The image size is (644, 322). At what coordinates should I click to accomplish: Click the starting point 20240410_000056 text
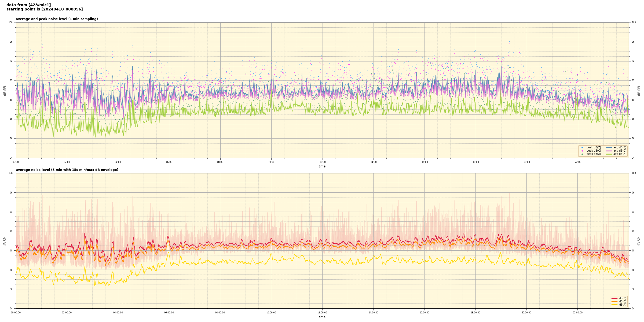45,9
